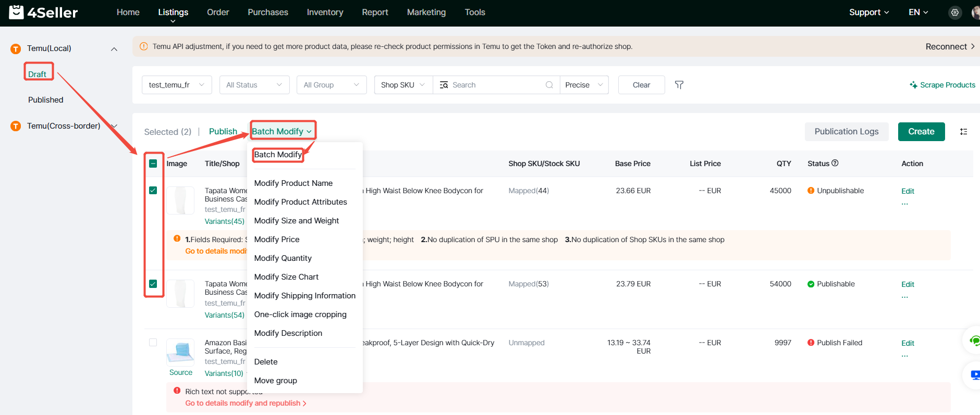Open the Precise match dropdown
980x415 pixels.
tap(584, 85)
